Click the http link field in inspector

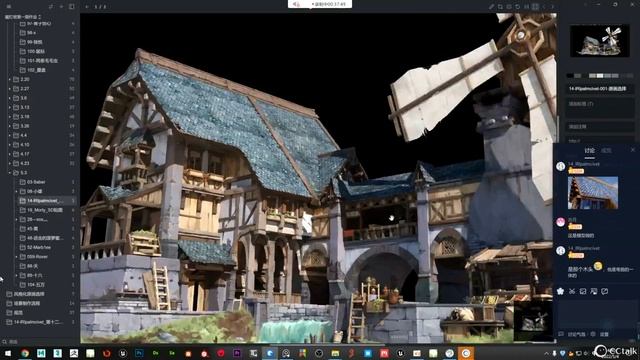coord(600,140)
